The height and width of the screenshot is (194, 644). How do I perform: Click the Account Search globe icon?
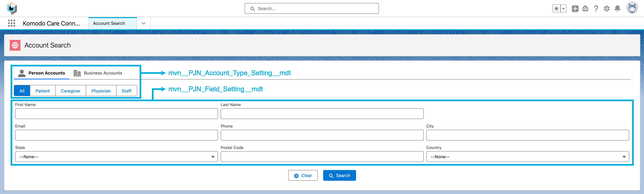coord(15,45)
